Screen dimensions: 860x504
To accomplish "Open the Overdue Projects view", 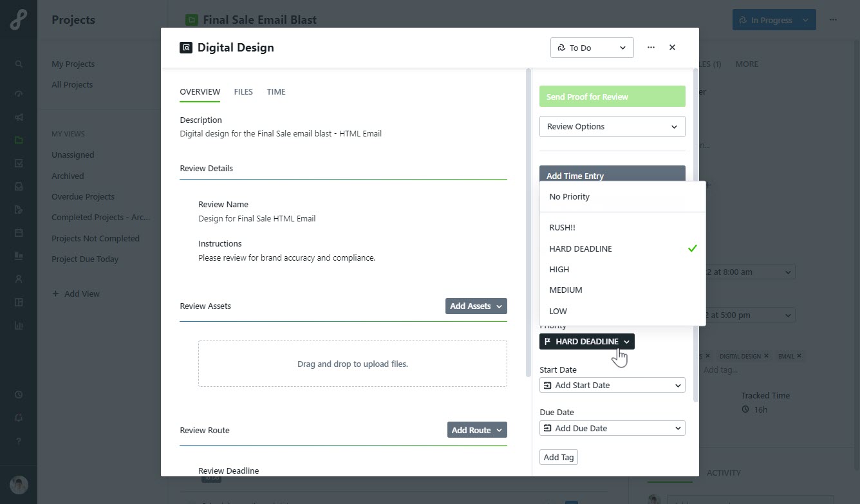I will pos(83,196).
